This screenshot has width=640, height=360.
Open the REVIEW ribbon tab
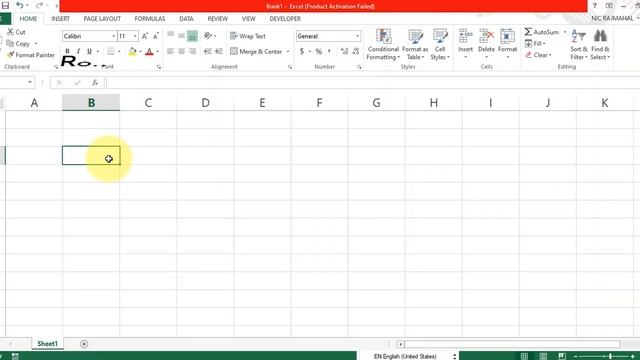click(x=218, y=19)
